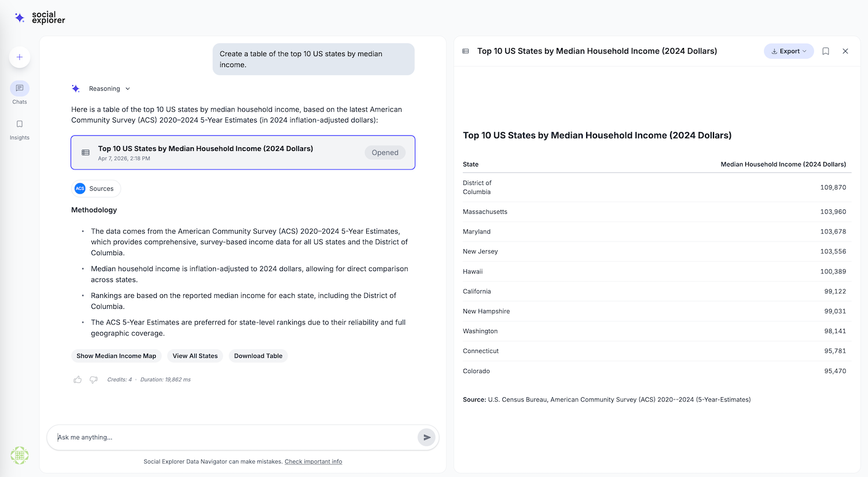Image resolution: width=868 pixels, height=477 pixels.
Task: Open the Chats sidebar section
Action: [x=20, y=93]
